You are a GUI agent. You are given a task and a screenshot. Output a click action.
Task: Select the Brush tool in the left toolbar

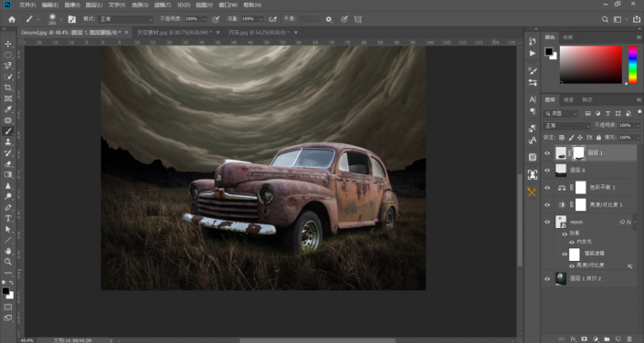coord(8,131)
